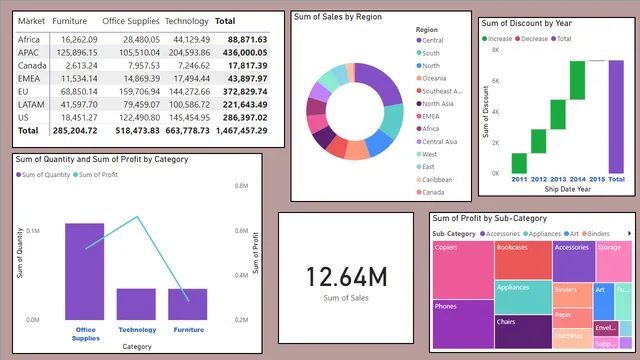The height and width of the screenshot is (360, 640).
Task: Click the purple Total waterfall bar
Action: 616,117
